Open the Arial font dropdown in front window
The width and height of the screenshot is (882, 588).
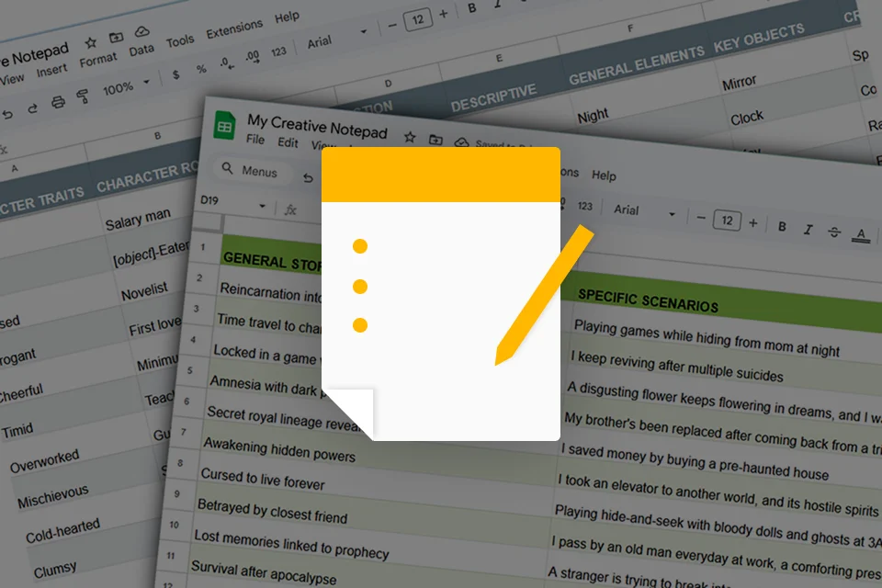tap(645, 211)
